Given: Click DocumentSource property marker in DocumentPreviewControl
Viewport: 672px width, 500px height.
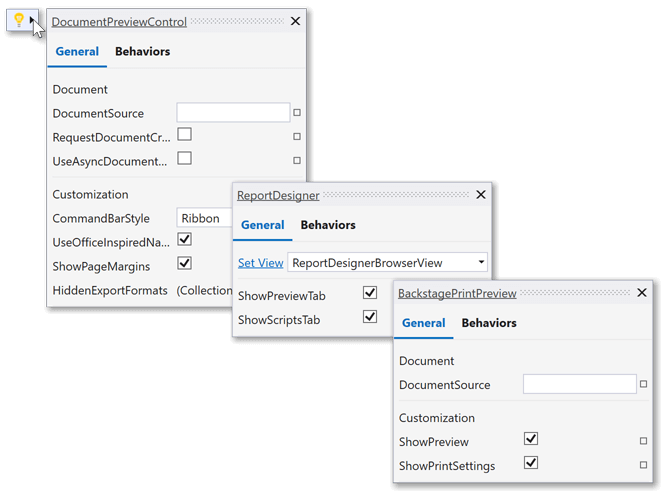Looking at the screenshot, I should [x=297, y=113].
